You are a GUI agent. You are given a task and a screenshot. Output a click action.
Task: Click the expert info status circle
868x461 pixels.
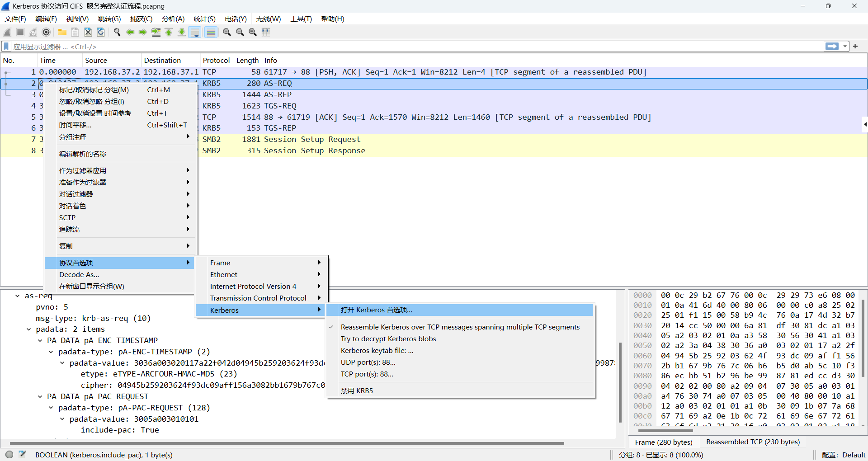click(x=9, y=455)
